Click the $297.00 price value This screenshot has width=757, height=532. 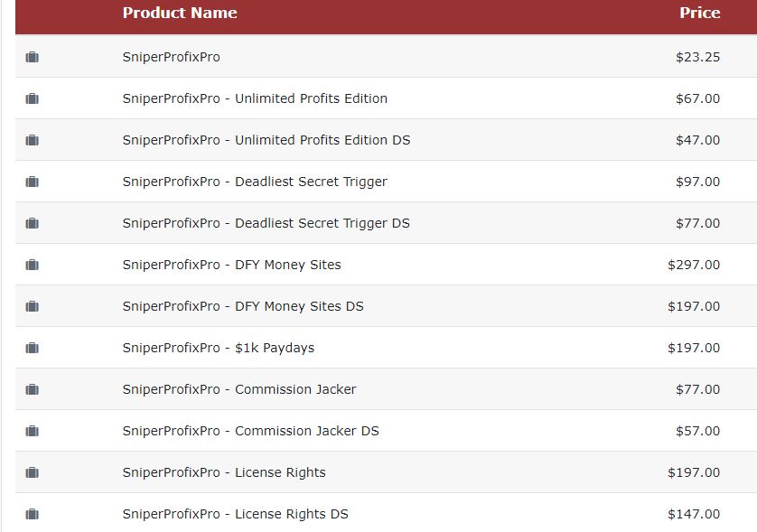[694, 265]
